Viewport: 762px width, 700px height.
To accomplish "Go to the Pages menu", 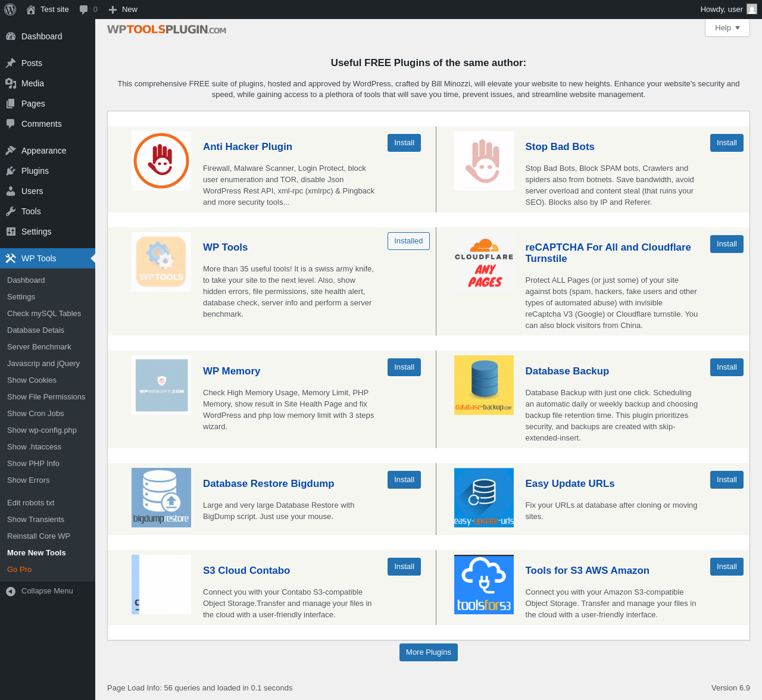I will [x=48, y=104].
